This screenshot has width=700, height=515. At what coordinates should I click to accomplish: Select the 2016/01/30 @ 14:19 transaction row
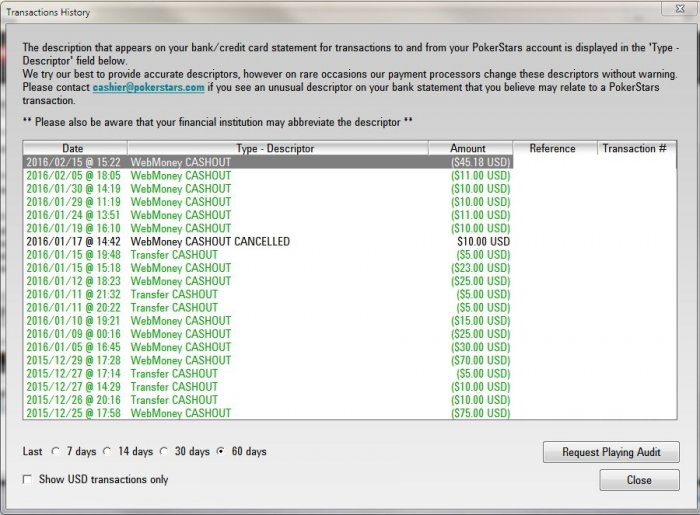coord(267,188)
